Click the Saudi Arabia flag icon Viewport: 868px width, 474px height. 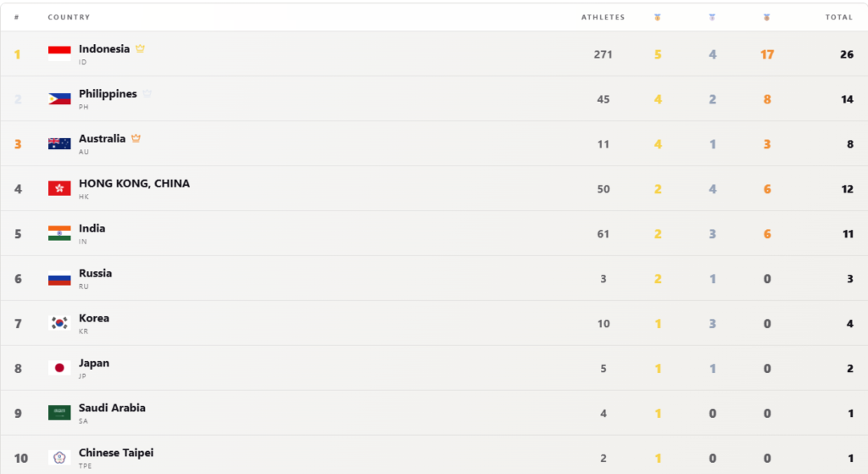[x=59, y=413]
